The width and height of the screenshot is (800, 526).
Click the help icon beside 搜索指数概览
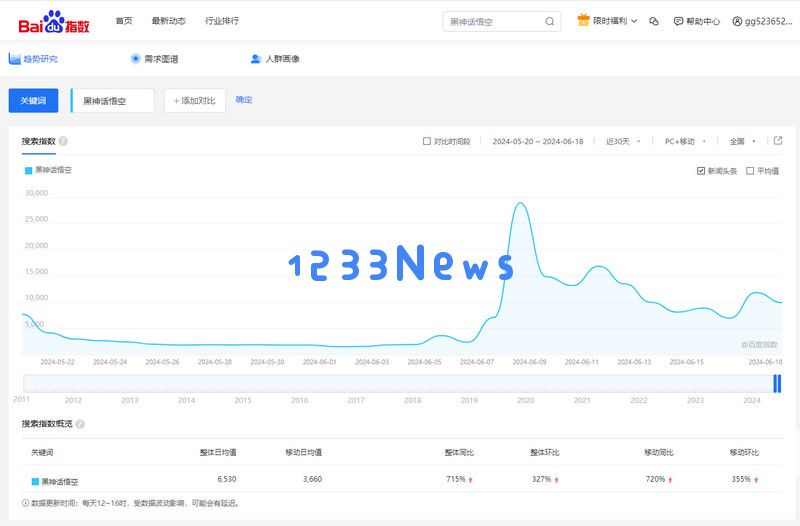coord(80,424)
